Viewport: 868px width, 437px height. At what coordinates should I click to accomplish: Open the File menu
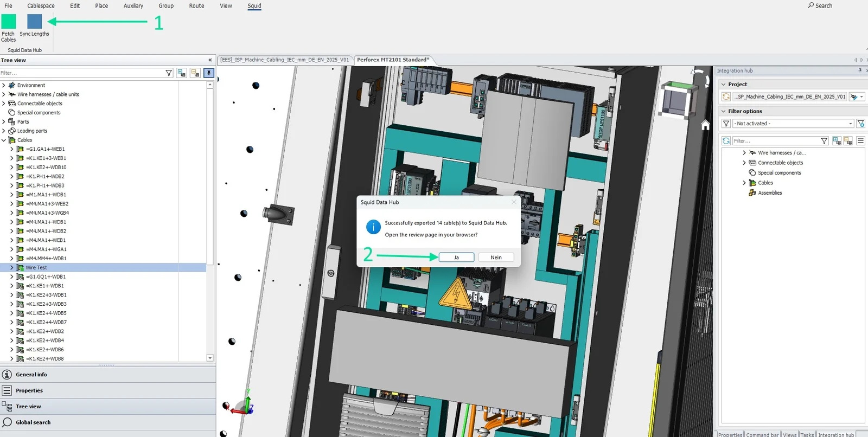click(x=8, y=6)
